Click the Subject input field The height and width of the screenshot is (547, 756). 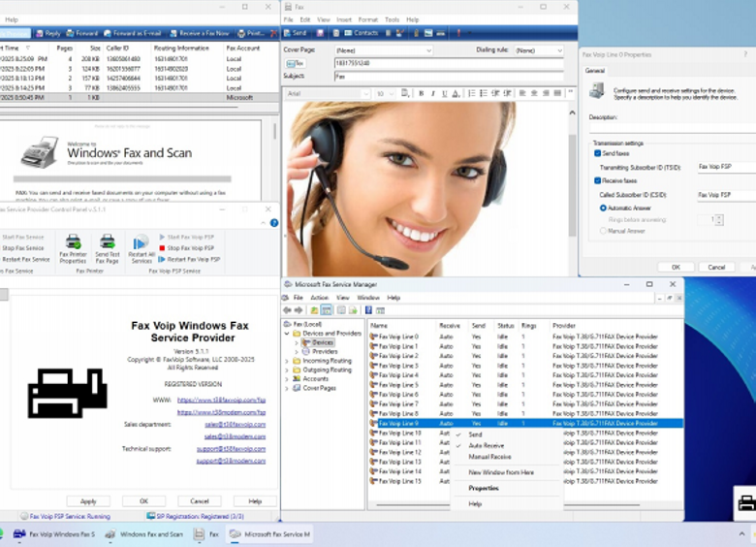pos(449,77)
